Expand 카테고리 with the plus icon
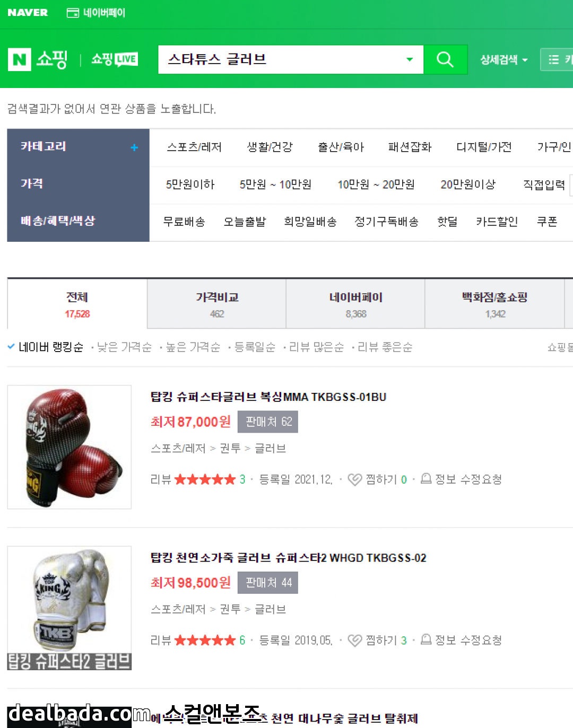This screenshot has height=728, width=573. pyautogui.click(x=134, y=147)
